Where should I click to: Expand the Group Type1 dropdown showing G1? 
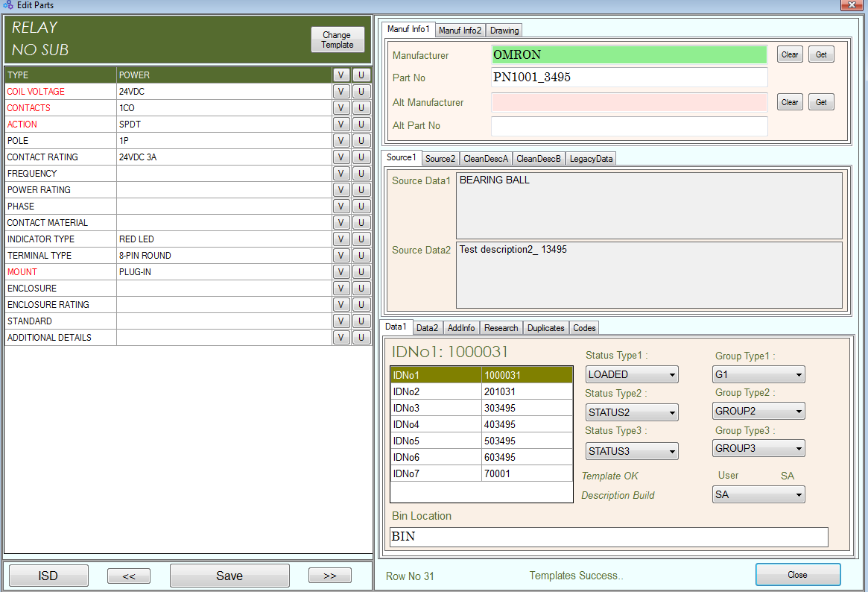pyautogui.click(x=758, y=374)
